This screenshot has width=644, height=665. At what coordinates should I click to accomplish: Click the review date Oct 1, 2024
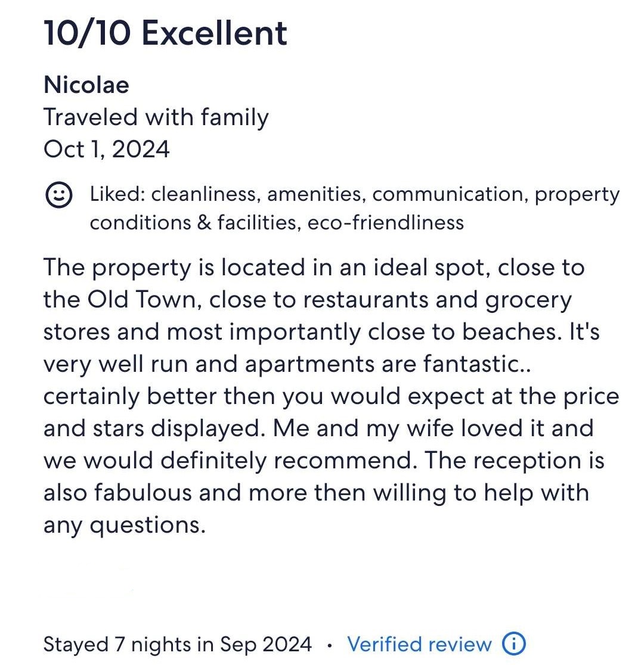click(107, 148)
